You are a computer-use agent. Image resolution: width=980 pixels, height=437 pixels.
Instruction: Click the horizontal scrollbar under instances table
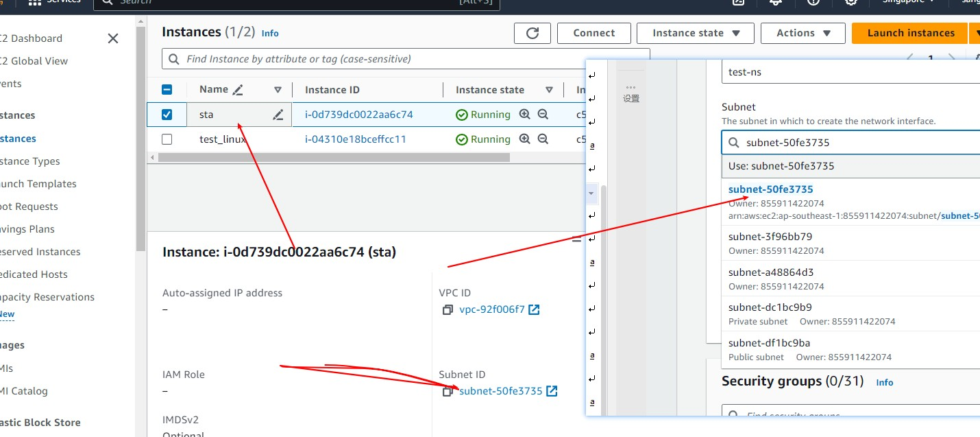pyautogui.click(x=334, y=157)
